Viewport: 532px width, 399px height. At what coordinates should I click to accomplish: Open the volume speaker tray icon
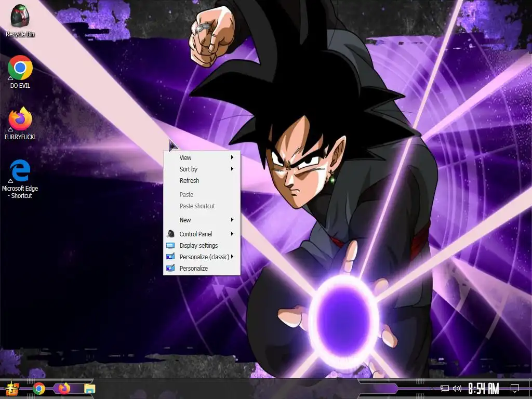pos(457,389)
